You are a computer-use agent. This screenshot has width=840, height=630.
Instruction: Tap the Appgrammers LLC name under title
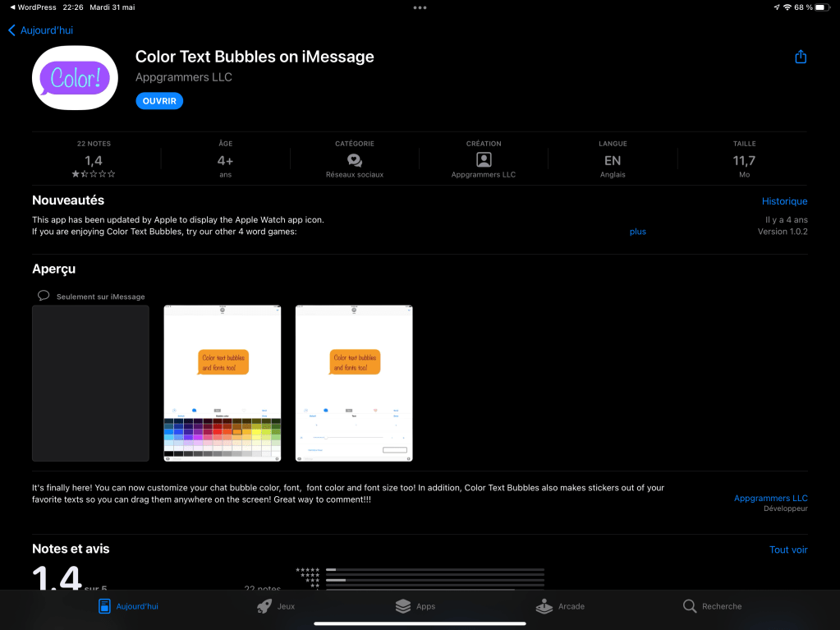point(184,77)
